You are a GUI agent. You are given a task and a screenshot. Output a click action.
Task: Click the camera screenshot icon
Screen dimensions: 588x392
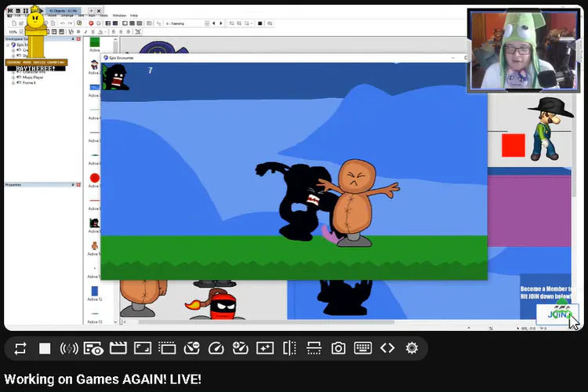pyautogui.click(x=338, y=348)
